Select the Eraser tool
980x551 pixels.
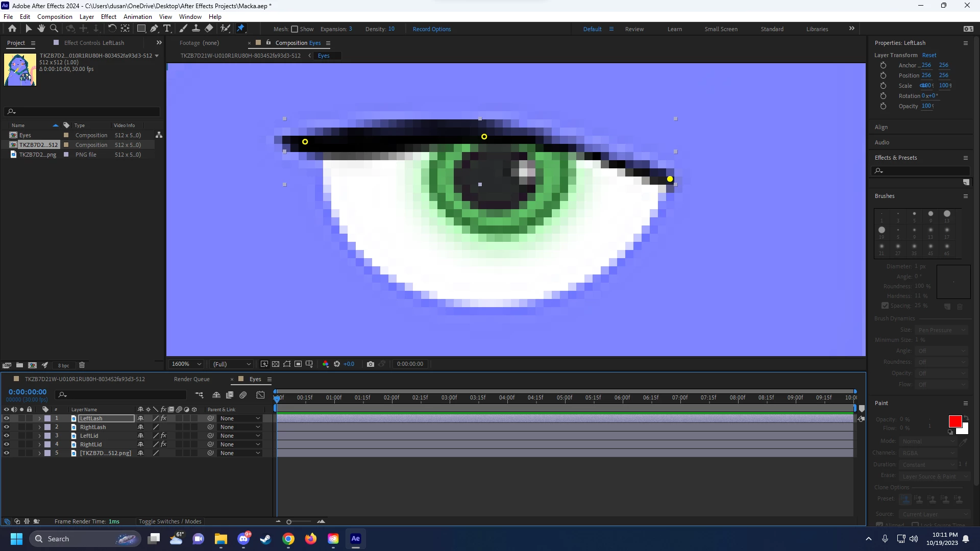click(x=209, y=29)
